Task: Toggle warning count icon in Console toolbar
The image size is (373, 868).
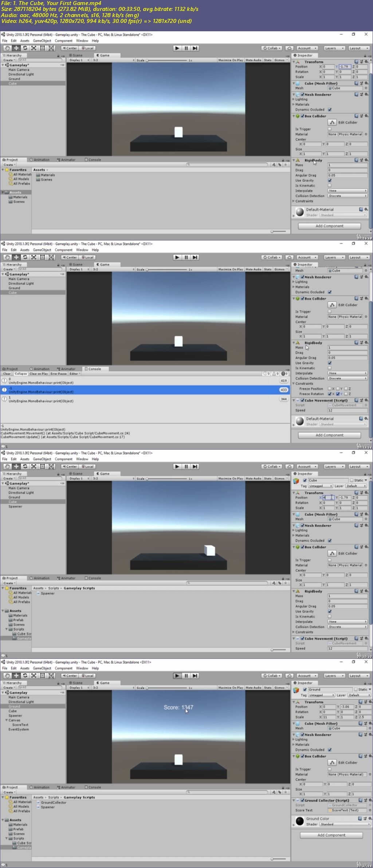Action: point(276,374)
